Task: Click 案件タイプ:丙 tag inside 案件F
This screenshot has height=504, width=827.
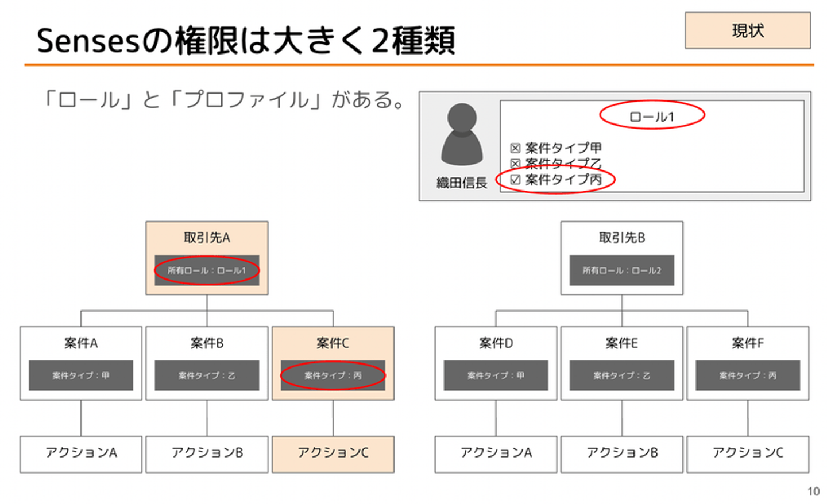Action: 748,375
